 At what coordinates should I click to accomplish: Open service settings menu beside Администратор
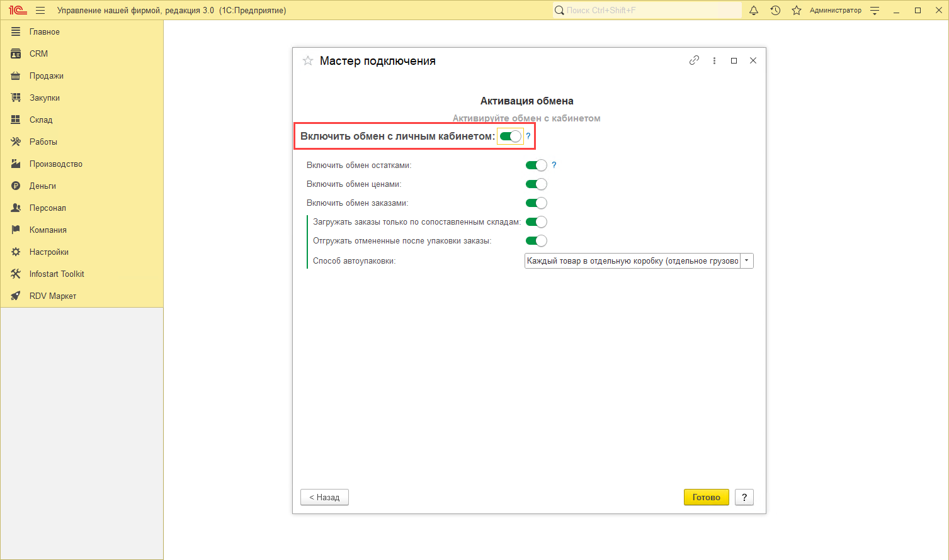pyautogui.click(x=874, y=11)
